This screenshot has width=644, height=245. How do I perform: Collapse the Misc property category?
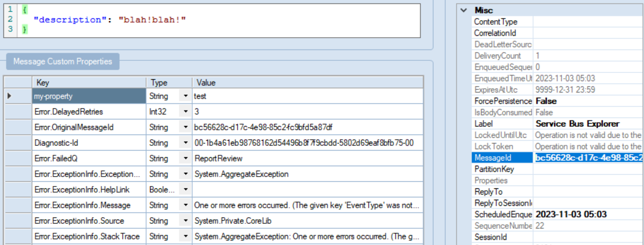[464, 10]
